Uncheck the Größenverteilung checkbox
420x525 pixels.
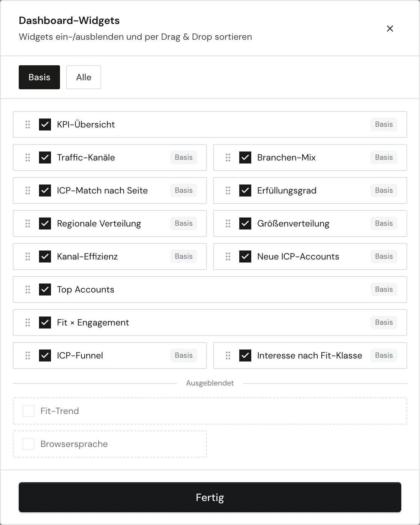coord(245,223)
